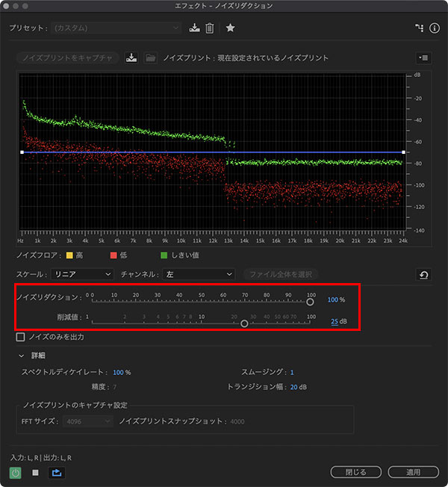Image resolution: width=448 pixels, height=487 pixels.
Task: Open the スケール dropdown set to リニア
Action: coord(82,274)
